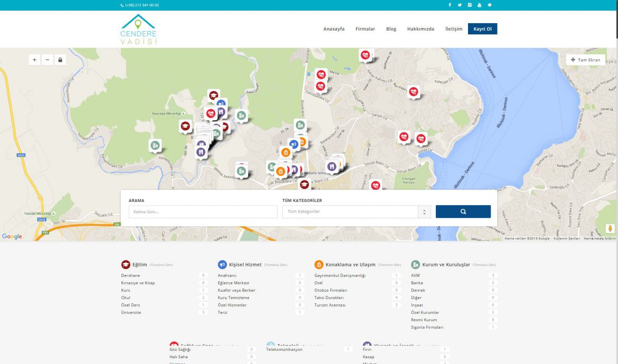Click the Konaklama ve Ulaşım orange icon
The image size is (618, 364).
[x=319, y=265]
